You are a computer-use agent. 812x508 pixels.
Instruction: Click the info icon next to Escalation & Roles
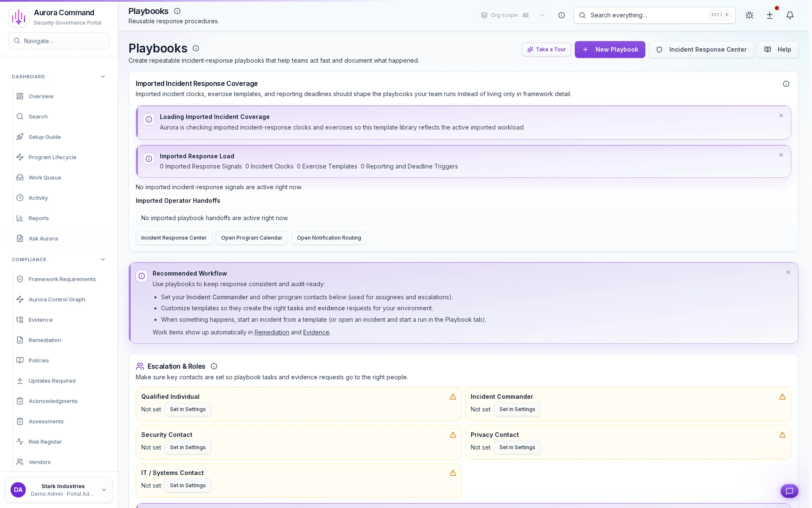pyautogui.click(x=214, y=366)
